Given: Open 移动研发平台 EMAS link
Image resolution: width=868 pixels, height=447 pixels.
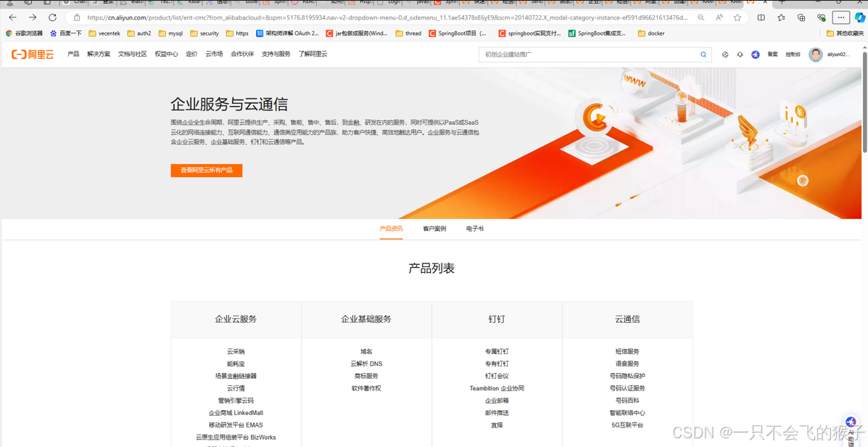Looking at the screenshot, I should (236, 425).
